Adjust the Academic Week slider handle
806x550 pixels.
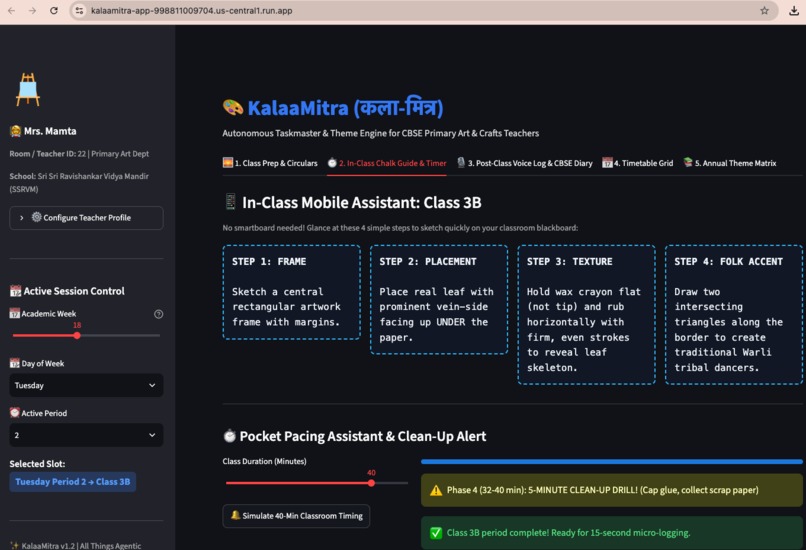click(x=77, y=336)
